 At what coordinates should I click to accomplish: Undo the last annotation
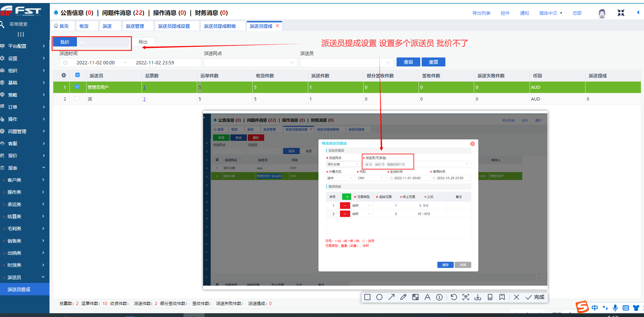(x=454, y=297)
